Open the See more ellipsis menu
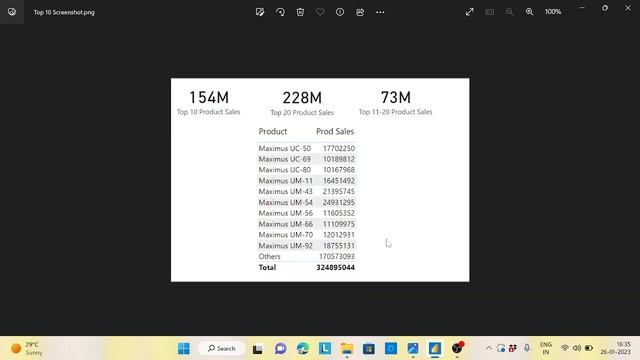This screenshot has height=360, width=640. 380,12
